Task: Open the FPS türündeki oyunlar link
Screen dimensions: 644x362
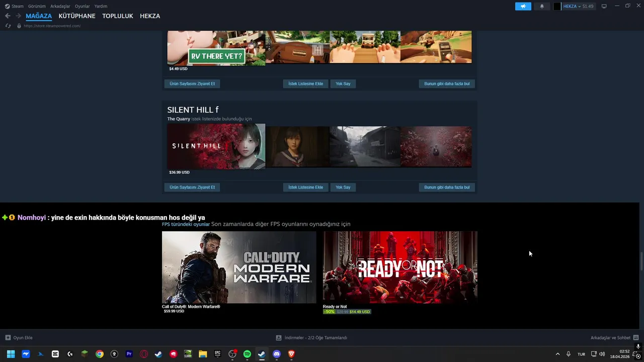Action: [186, 224]
